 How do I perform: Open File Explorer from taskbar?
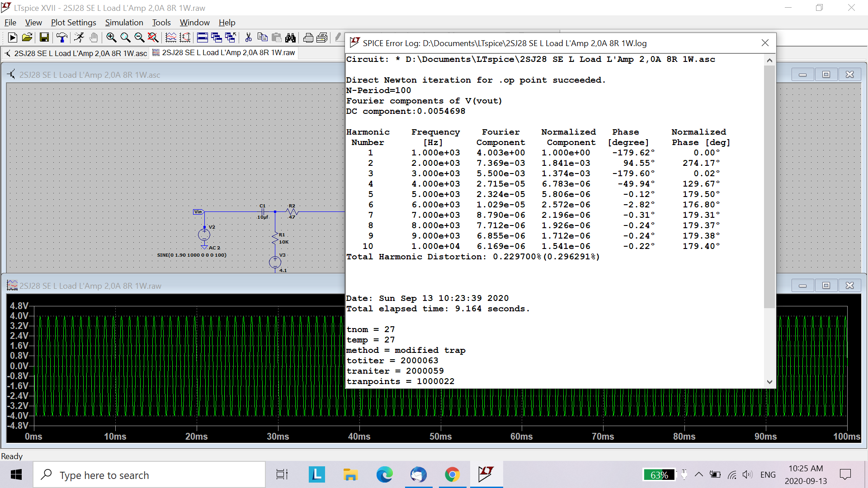point(350,475)
